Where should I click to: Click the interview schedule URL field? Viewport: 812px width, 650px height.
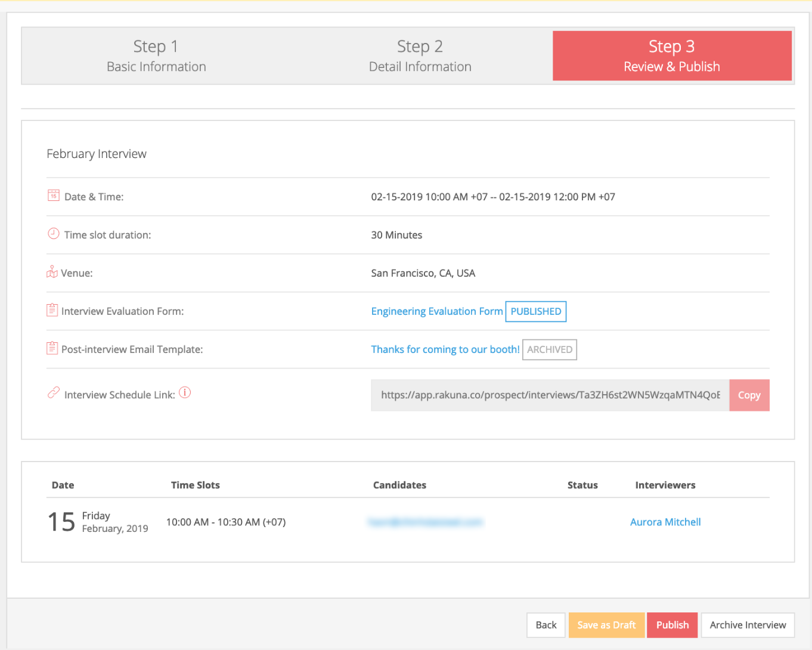(549, 395)
